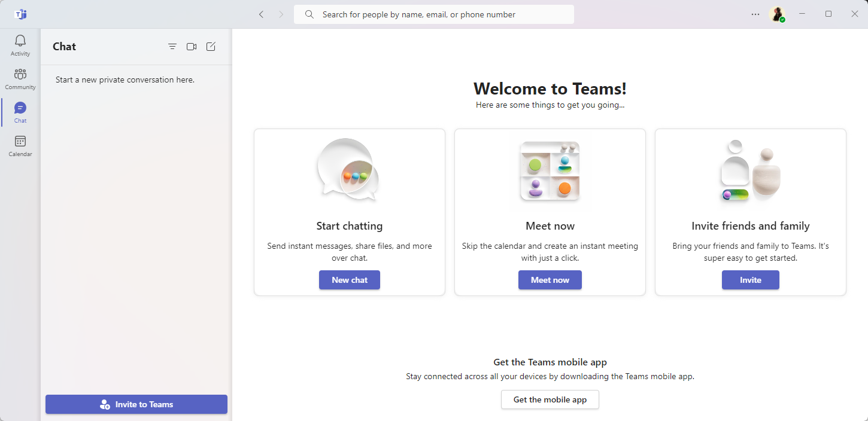This screenshot has width=868, height=421.
Task: Open the profile avatar menu
Action: tap(777, 14)
